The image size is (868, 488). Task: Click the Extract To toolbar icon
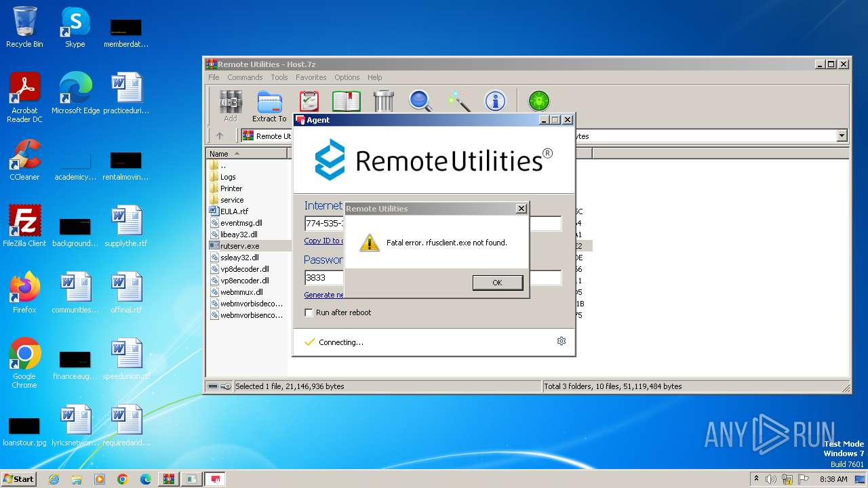(x=269, y=106)
